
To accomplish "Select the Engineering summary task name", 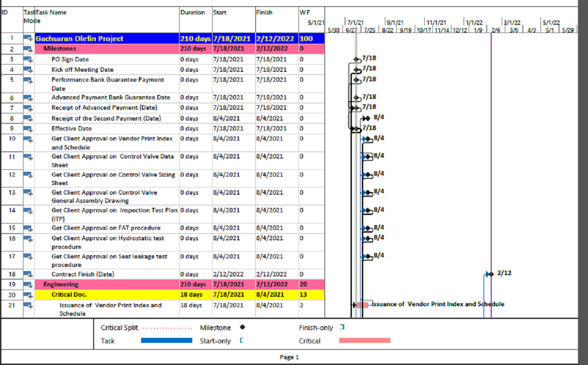I will [x=61, y=284].
